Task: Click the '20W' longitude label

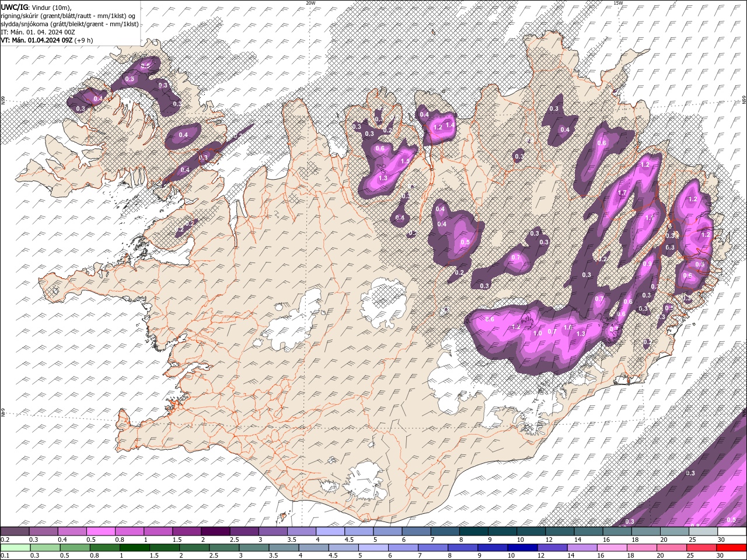Action: (x=310, y=3)
